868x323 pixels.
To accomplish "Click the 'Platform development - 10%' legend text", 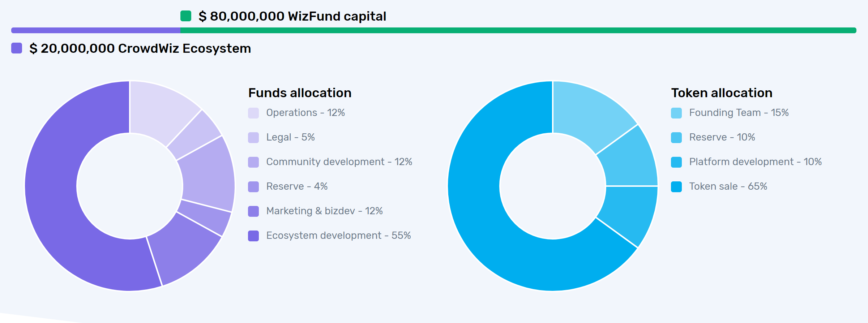I will pyautogui.click(x=756, y=162).
